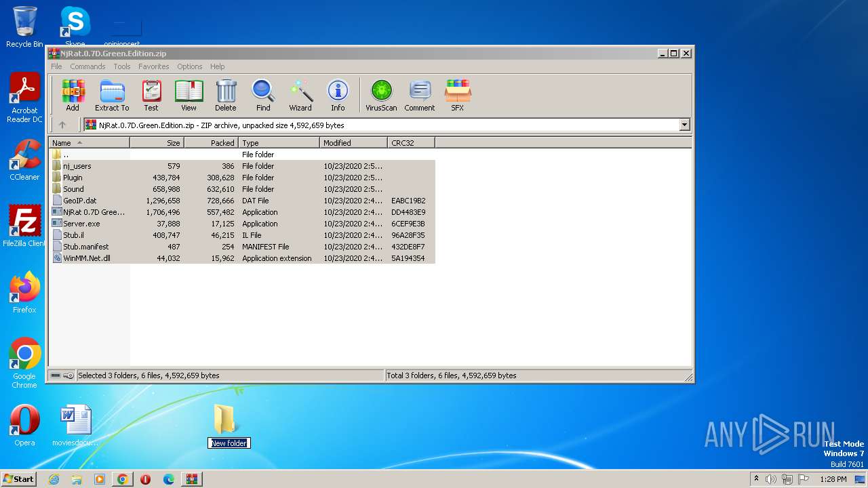Click the Test archive icon
Viewport: 868px width, 488px height.
[151, 96]
